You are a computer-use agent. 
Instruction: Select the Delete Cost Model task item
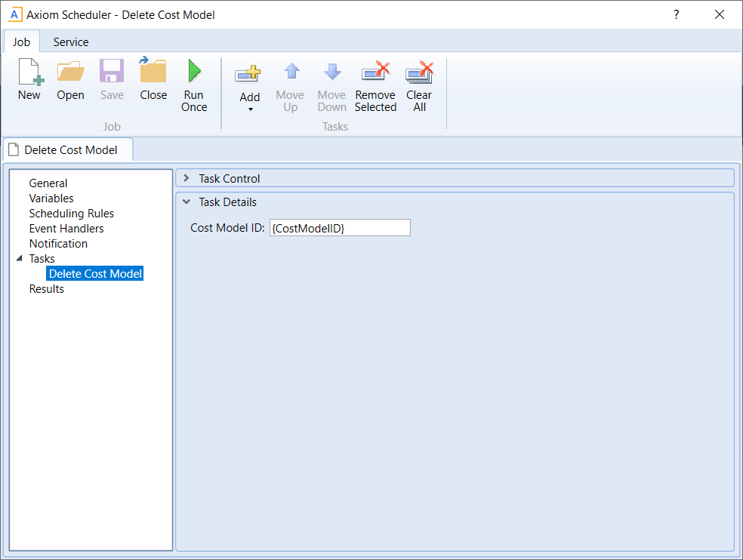click(95, 274)
